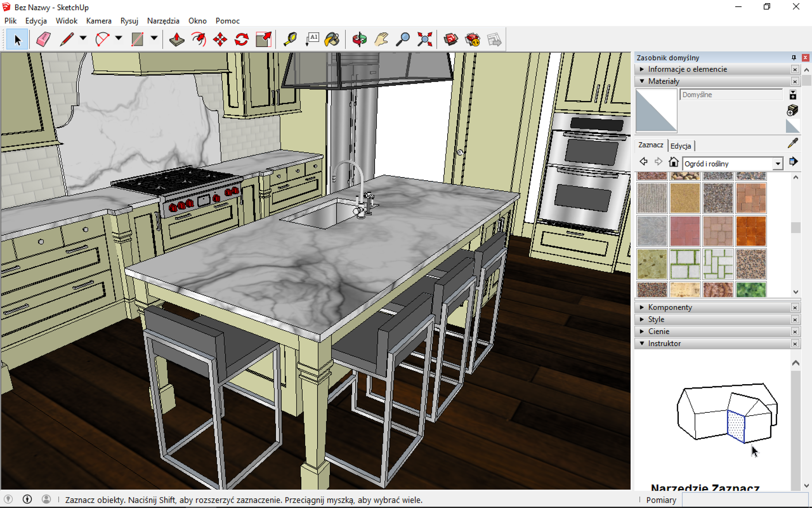Select the Eraser tool

click(x=44, y=39)
